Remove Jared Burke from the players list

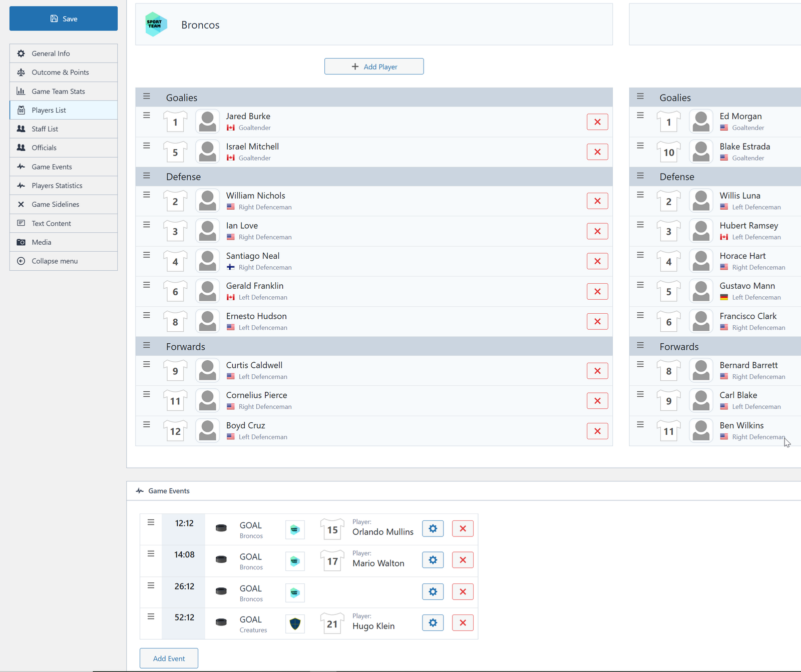[597, 122]
